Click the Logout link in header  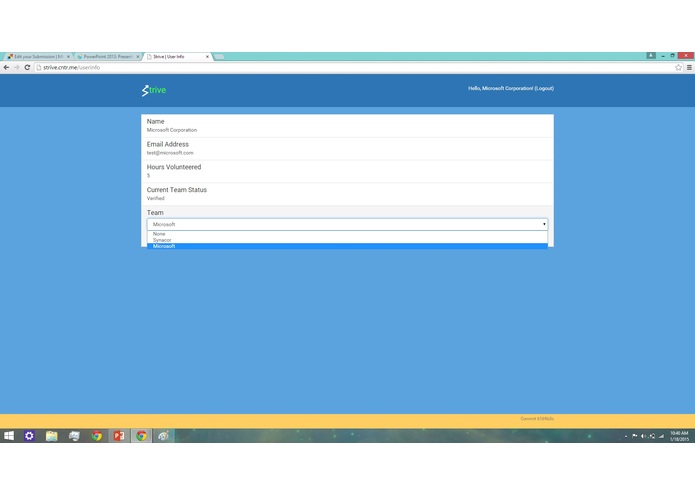click(x=544, y=88)
